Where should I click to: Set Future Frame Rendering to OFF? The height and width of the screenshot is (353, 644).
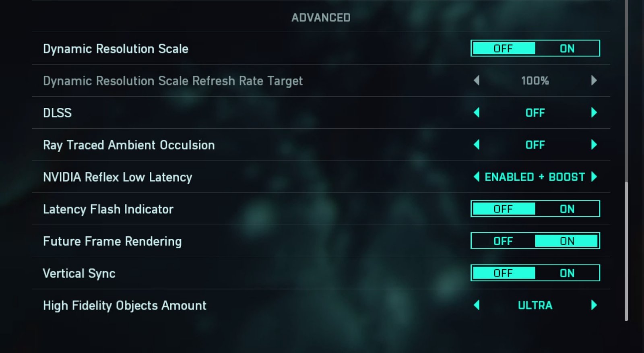click(x=503, y=241)
